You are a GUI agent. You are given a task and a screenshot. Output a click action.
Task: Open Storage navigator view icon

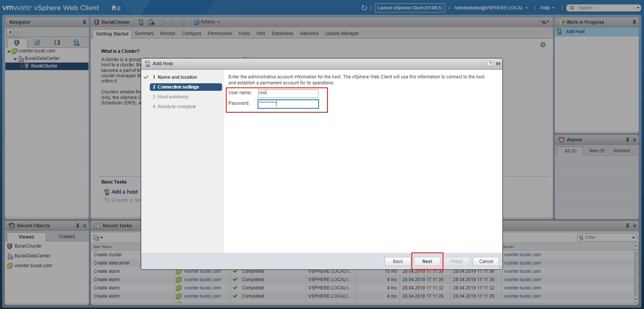click(57, 43)
